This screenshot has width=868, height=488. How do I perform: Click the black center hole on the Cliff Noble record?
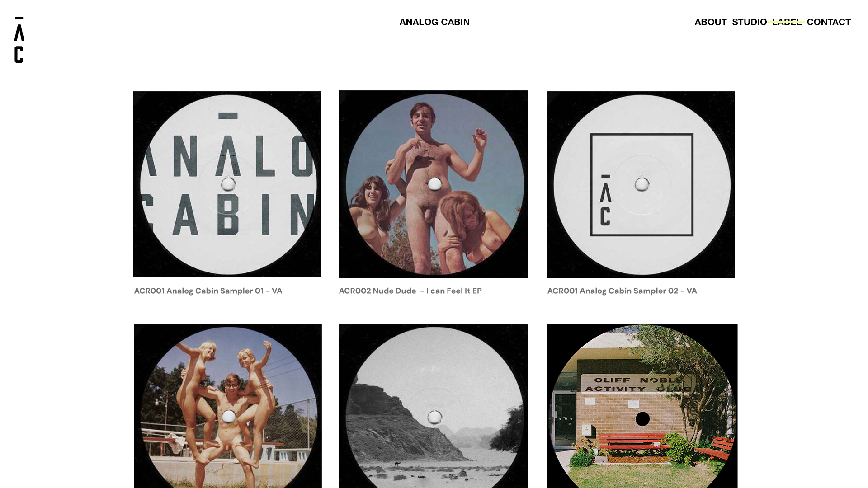click(x=642, y=419)
